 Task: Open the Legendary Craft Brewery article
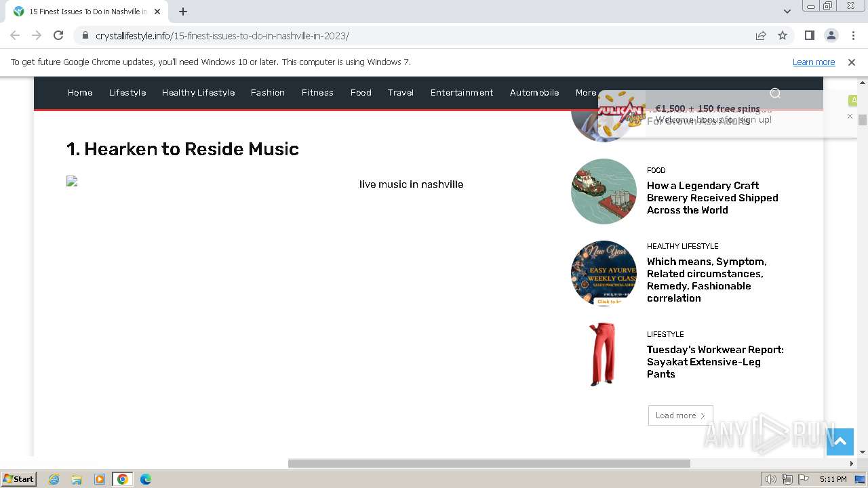tap(712, 198)
